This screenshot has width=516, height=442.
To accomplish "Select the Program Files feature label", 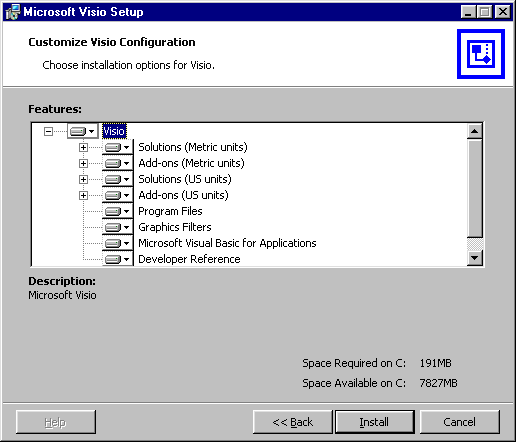I will [170, 211].
